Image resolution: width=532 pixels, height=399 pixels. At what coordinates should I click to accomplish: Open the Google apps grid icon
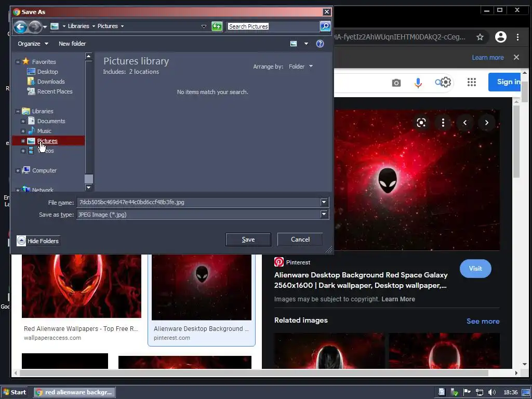(x=471, y=82)
